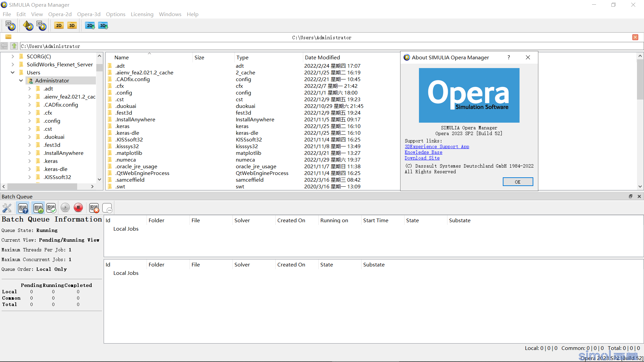
Task: Open the Knowledge Base link
Action: pyautogui.click(x=423, y=152)
